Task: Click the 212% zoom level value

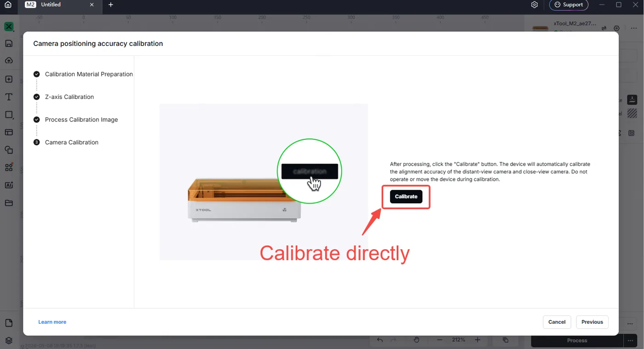Action: point(459,340)
